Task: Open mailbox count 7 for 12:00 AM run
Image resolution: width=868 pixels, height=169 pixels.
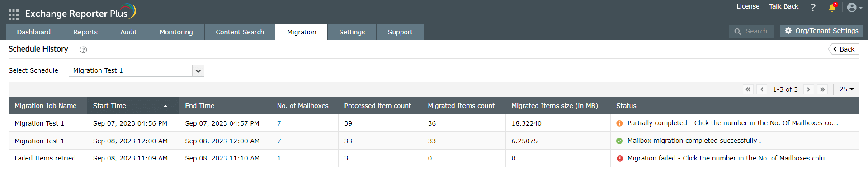Action: tap(279, 141)
